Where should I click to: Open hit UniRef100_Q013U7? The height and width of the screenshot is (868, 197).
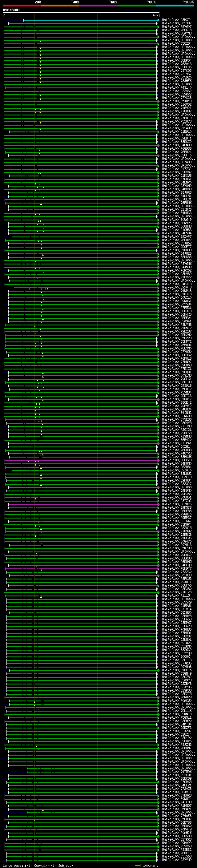(177, 23)
